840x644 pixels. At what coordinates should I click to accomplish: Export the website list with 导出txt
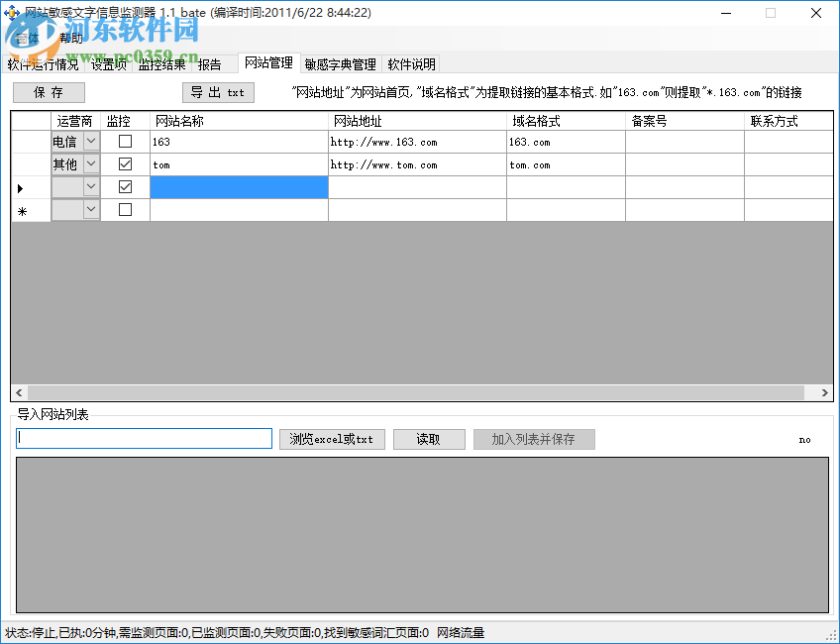[x=218, y=92]
